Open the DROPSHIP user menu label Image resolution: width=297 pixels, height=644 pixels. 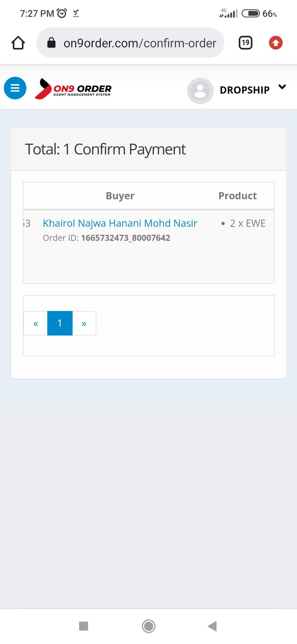pyautogui.click(x=245, y=90)
